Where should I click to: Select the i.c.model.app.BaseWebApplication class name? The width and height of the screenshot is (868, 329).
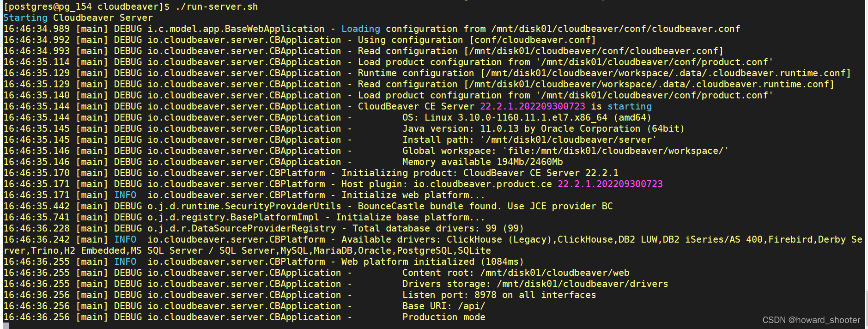(236, 29)
